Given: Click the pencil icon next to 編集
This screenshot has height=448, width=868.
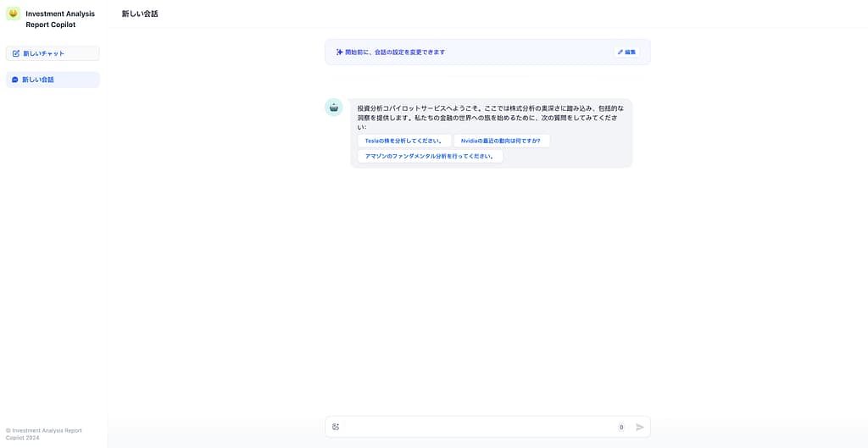Looking at the screenshot, I should [x=620, y=52].
